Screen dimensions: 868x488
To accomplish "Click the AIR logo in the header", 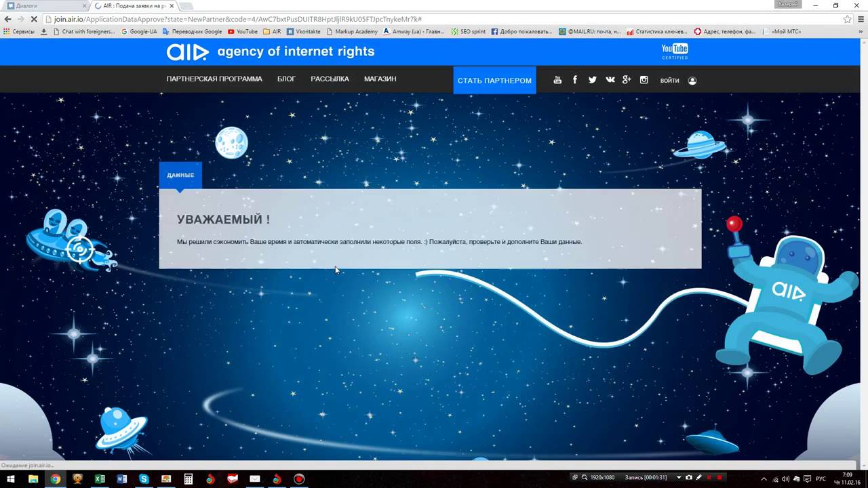I will pos(188,52).
